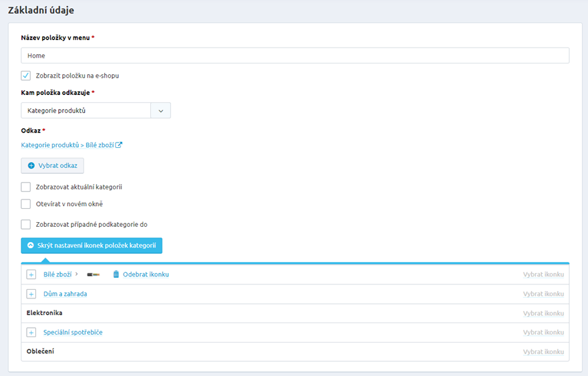Click the external link icon beside Bílé zboží
This screenshot has height=376, width=588.
click(x=119, y=145)
